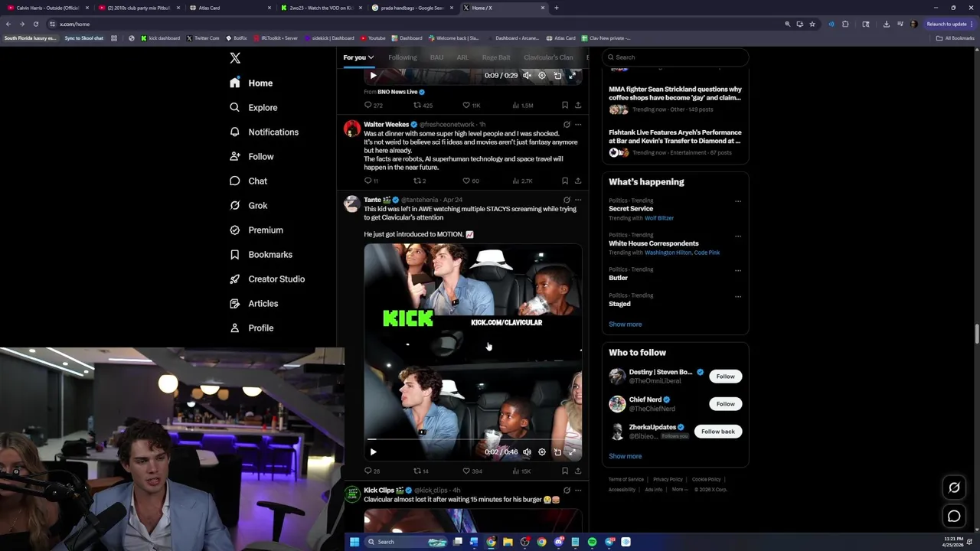Viewport: 980px width, 551px height.
Task: Open more options on Walter Weekes post
Action: 578,124
